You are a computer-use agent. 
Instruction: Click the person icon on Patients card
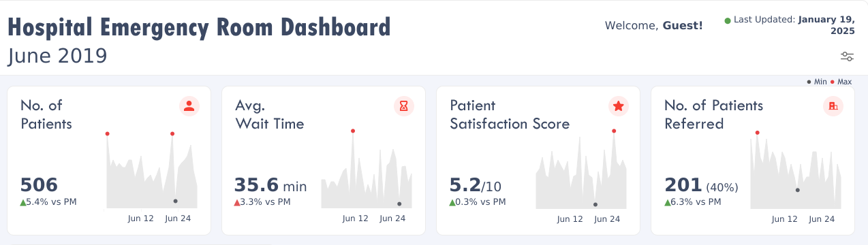[189, 106]
